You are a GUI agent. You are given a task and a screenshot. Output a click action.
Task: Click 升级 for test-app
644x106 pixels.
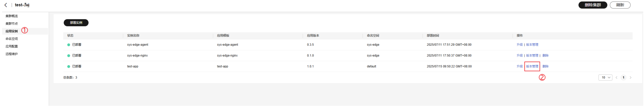point(520,66)
